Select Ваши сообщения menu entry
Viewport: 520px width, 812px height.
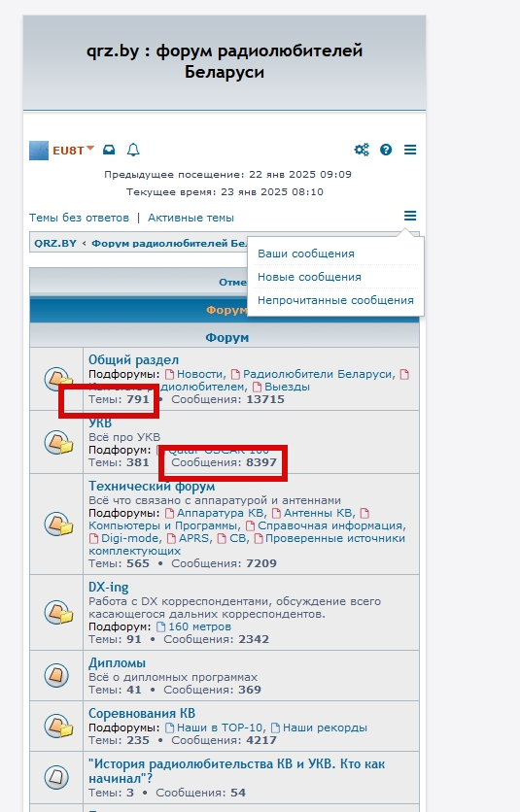click(306, 254)
